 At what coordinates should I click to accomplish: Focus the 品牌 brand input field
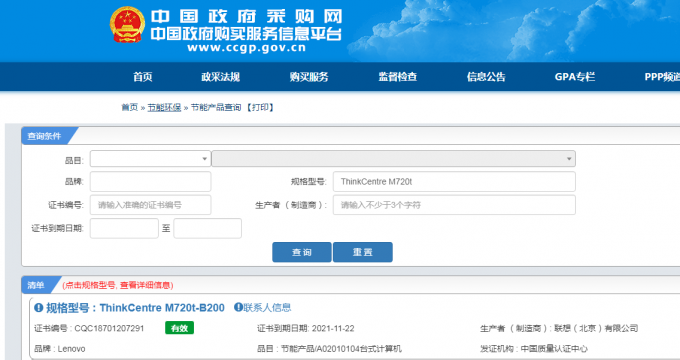coord(150,181)
